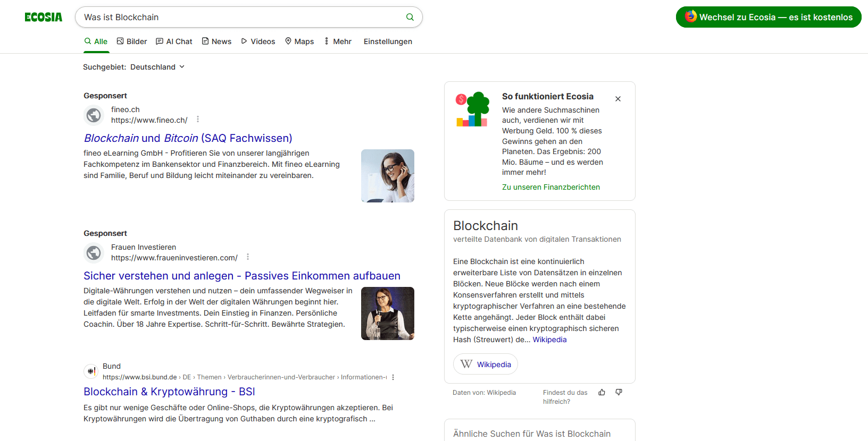Switch to the Bilder tab
Screen dimensions: 868x441
click(x=132, y=41)
